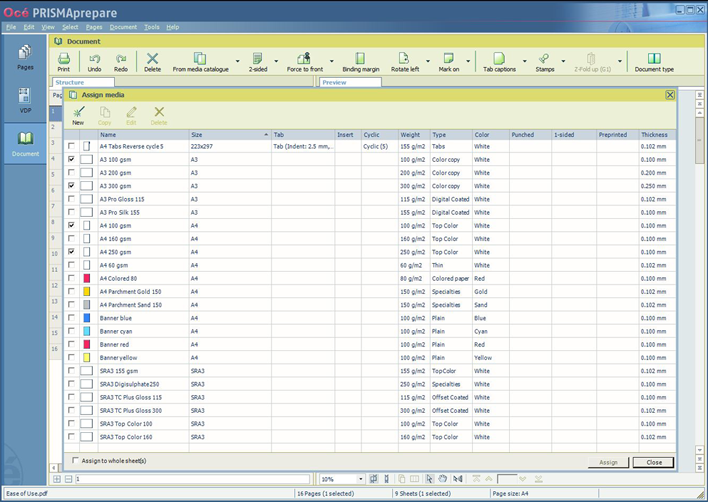
Task: Click the Weight column header
Action: coord(414,135)
